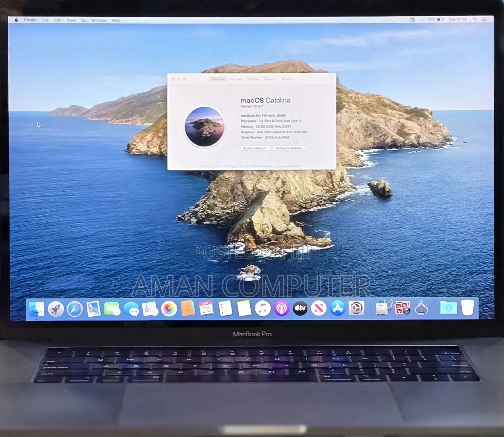
Task: Close the About This Mac window
Action: coord(173,79)
